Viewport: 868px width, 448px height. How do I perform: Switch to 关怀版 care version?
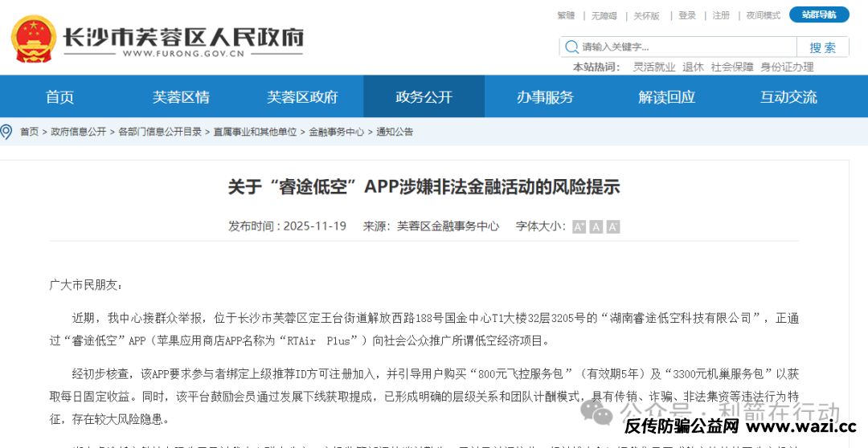(x=646, y=15)
